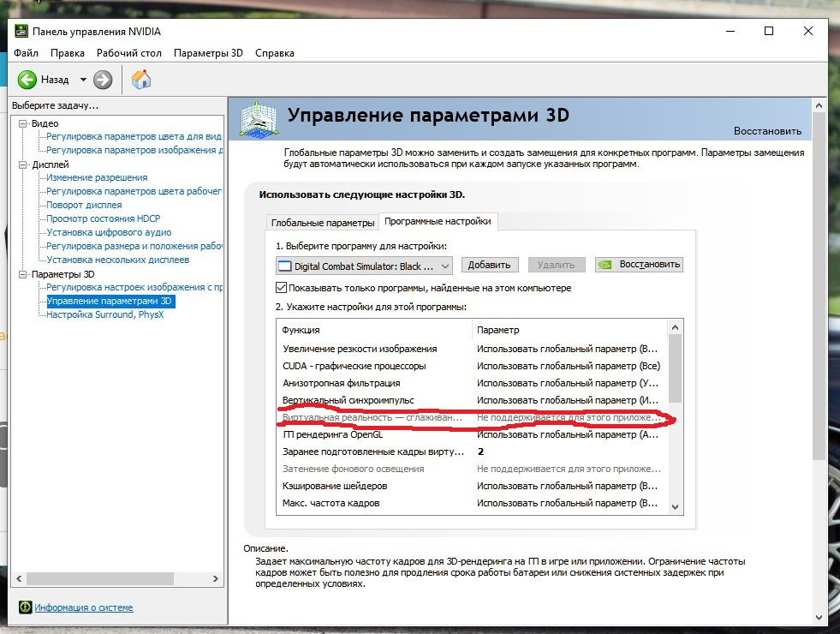Click the grey Forward arrow icon
The height and width of the screenshot is (634, 840).
pyautogui.click(x=102, y=80)
